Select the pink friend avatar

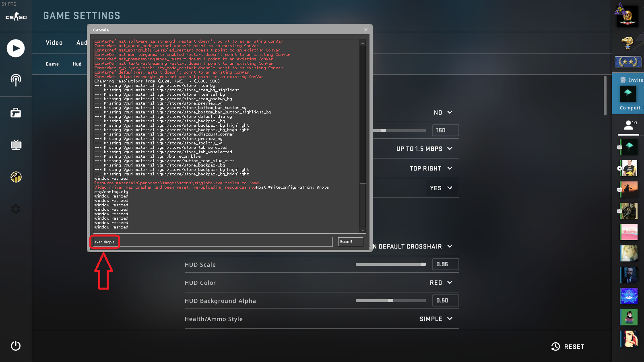click(x=629, y=232)
